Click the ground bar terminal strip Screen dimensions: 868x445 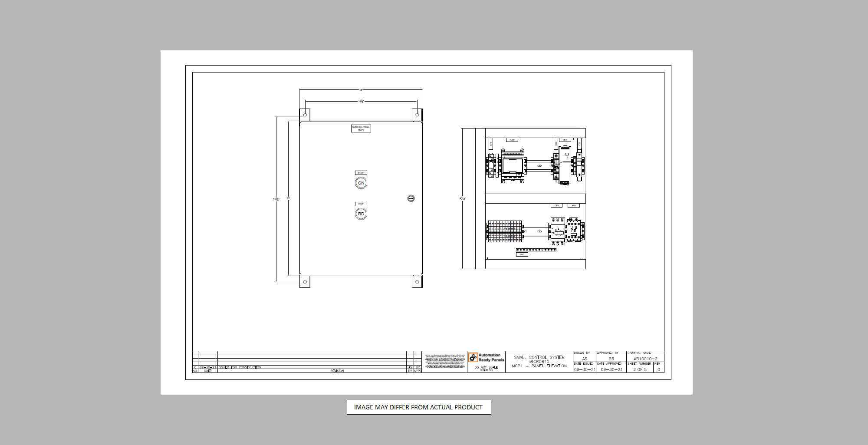[x=536, y=250]
